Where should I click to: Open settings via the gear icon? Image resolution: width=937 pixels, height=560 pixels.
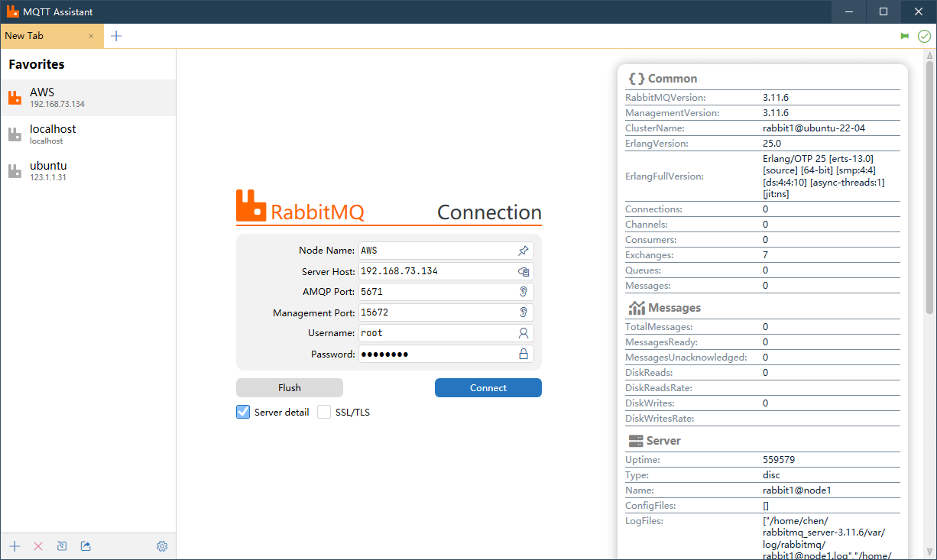(162, 546)
